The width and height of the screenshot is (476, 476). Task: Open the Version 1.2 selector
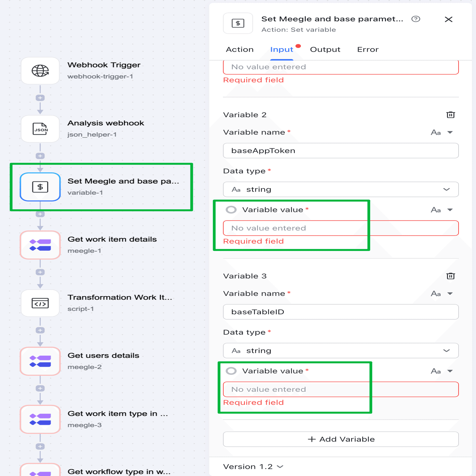click(x=253, y=466)
